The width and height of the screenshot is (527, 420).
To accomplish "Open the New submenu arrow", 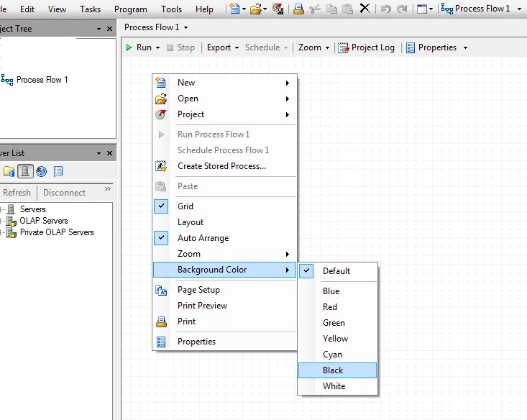I will pos(288,83).
